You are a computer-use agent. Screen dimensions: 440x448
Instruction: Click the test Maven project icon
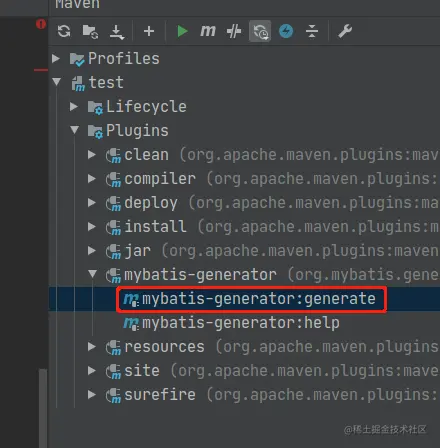[x=78, y=83]
